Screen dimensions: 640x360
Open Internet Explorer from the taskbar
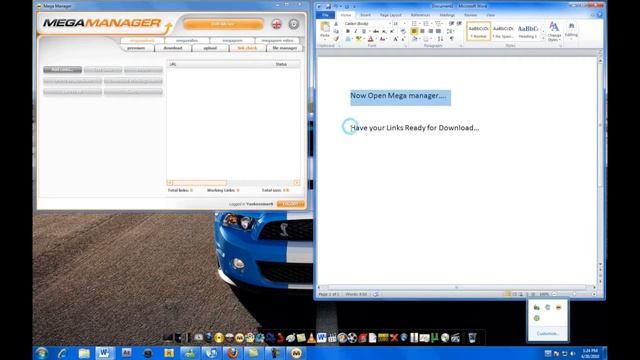(62, 353)
